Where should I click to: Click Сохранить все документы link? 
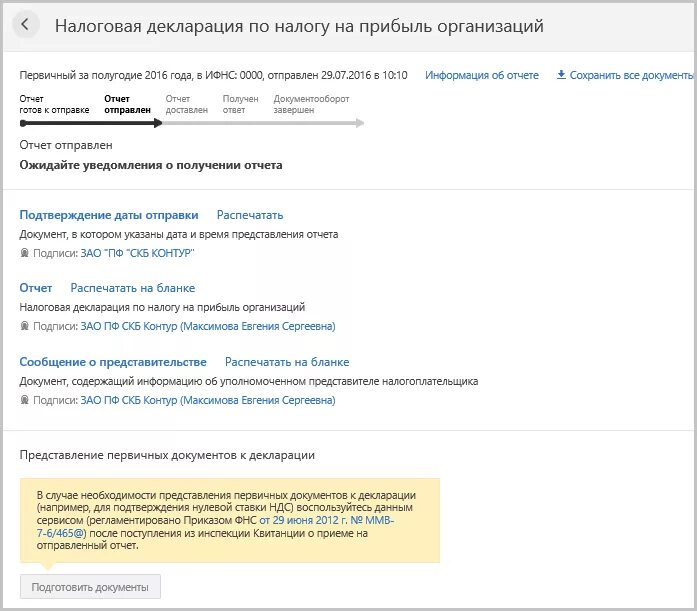click(632, 75)
